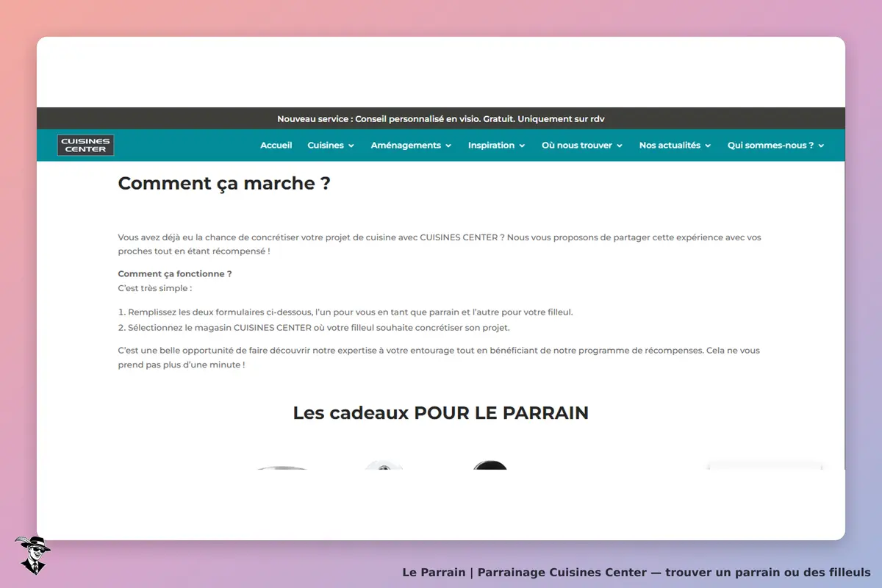The width and height of the screenshot is (882, 588).
Task: Open the Inspiration menu item
Action: pos(491,146)
